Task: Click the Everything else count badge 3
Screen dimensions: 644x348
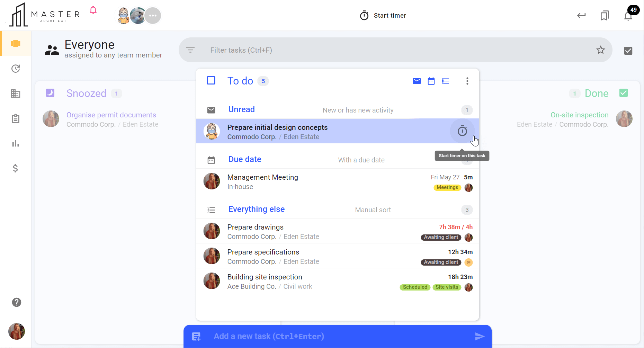Action: pyautogui.click(x=467, y=210)
